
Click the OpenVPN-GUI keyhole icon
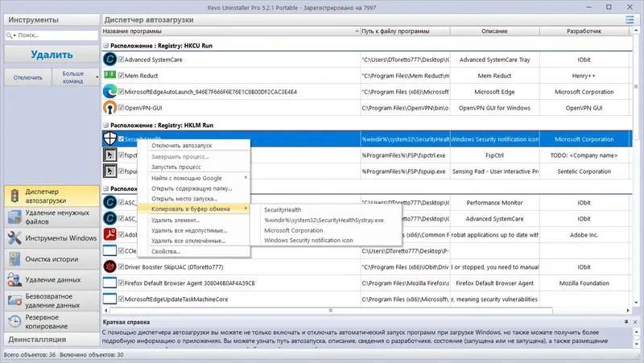[x=109, y=108]
